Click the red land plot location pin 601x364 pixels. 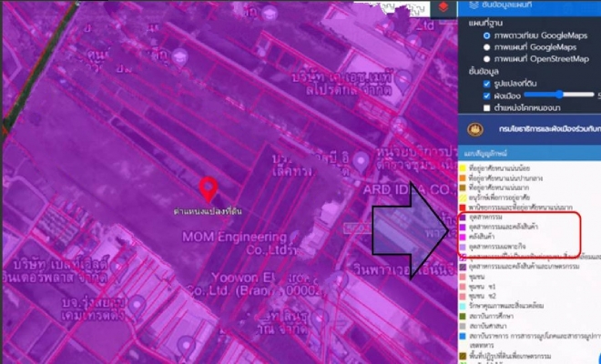pyautogui.click(x=209, y=188)
